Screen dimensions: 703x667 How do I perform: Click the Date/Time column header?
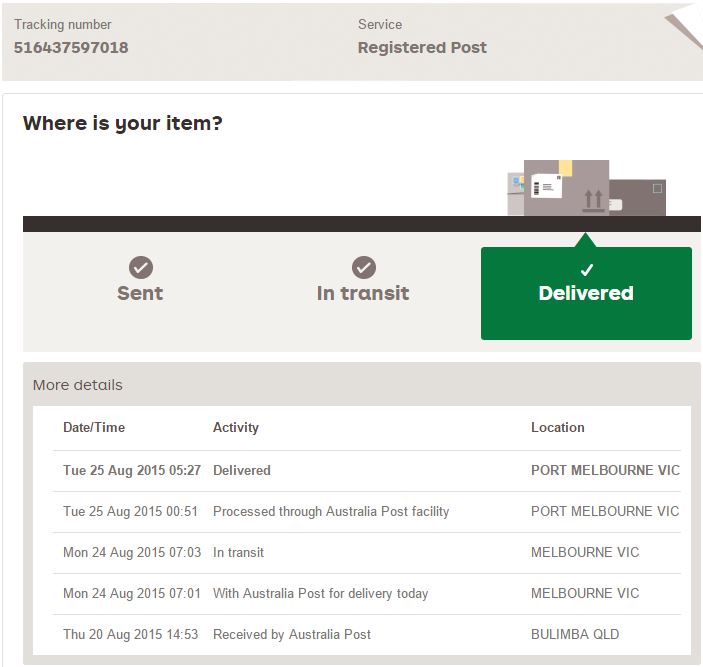tap(94, 427)
